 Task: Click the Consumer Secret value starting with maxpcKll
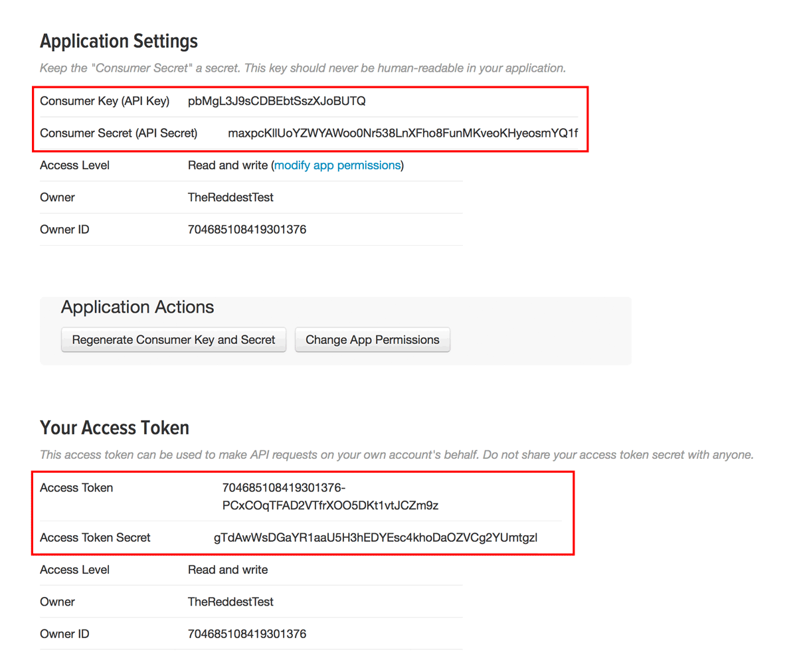(402, 133)
